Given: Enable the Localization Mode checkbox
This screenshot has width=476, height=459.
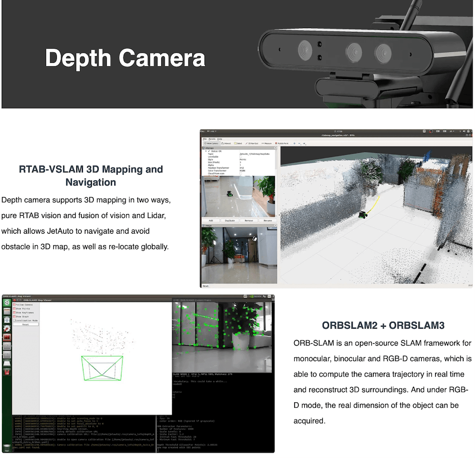Looking at the screenshot, I should [x=14, y=320].
